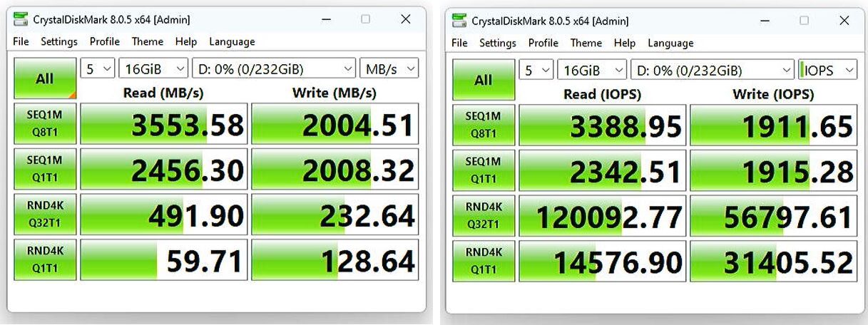
Task: Expand drive D: selector dropdown, left window
Action: click(x=274, y=69)
